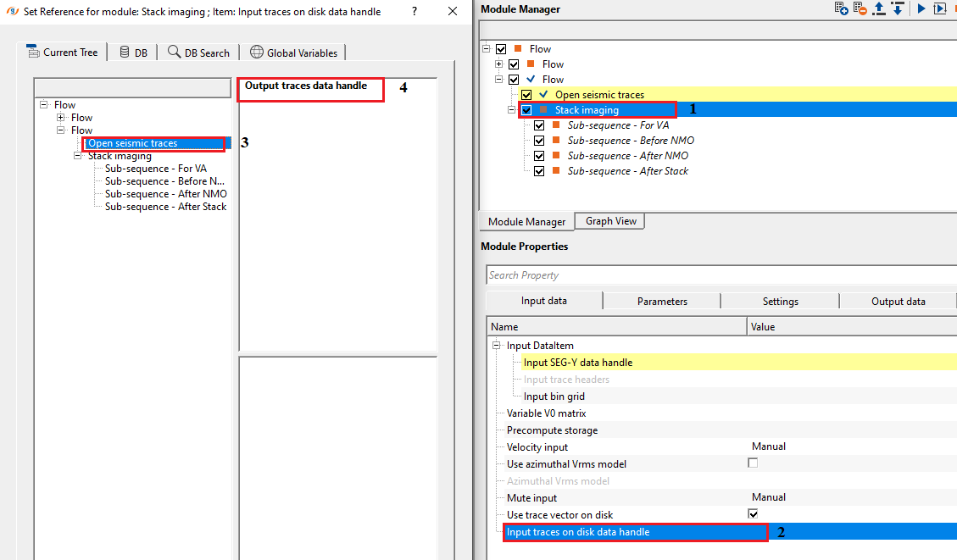Open the DB tab with the database icon
957x560 pixels.
(x=133, y=53)
